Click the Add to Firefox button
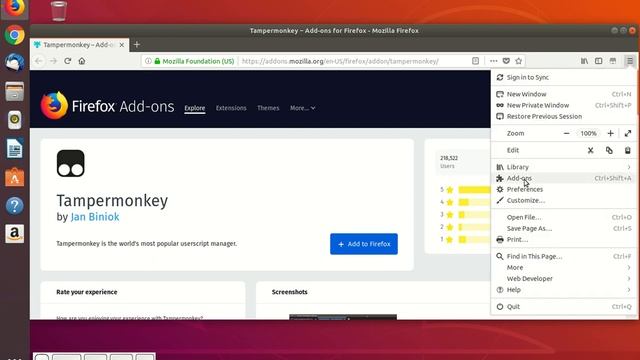Screen dimensions: 640x360 [364, 244]
